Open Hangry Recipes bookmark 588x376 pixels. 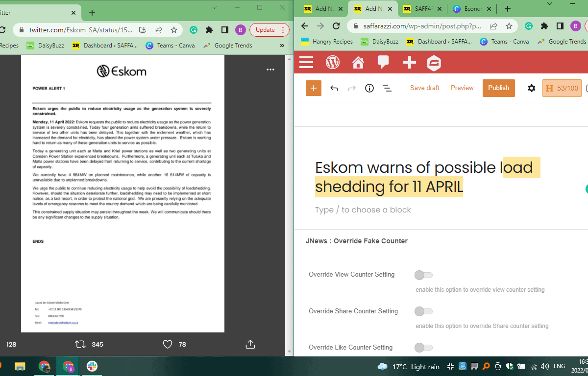[x=327, y=42]
